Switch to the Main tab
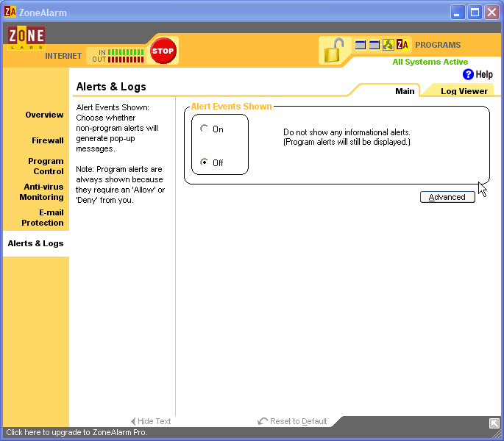The image size is (504, 441). pyautogui.click(x=405, y=91)
